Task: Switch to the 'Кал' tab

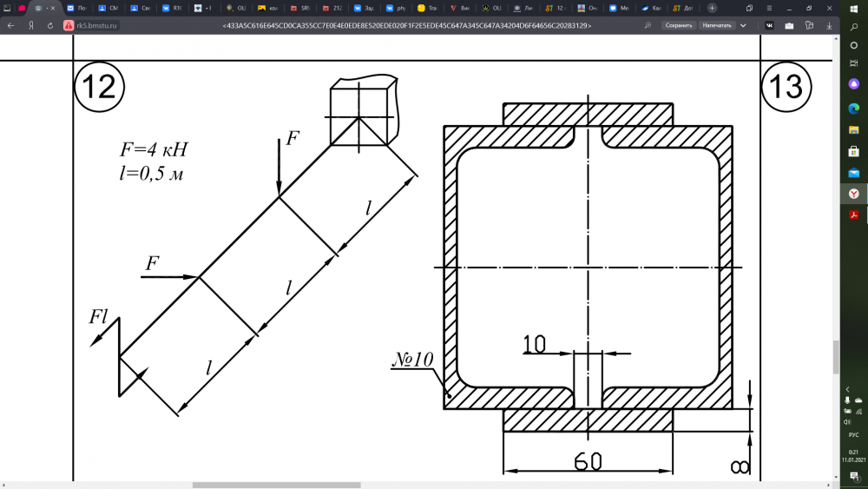Action: coord(652,9)
